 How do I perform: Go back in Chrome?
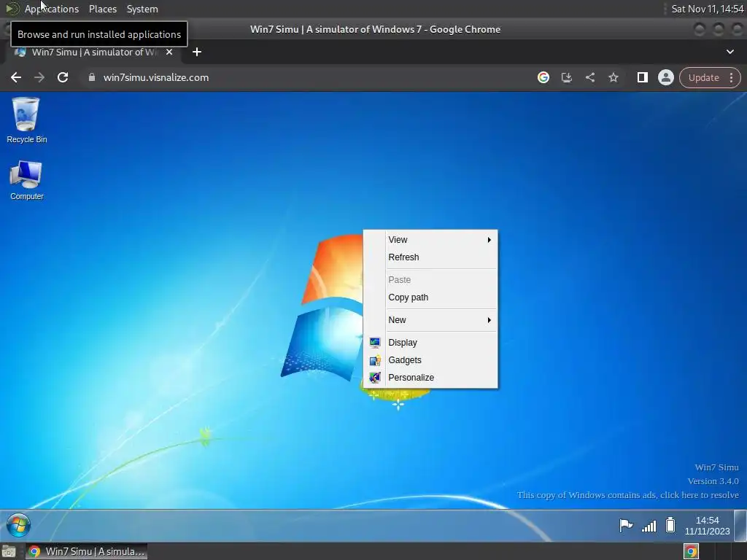pyautogui.click(x=16, y=77)
